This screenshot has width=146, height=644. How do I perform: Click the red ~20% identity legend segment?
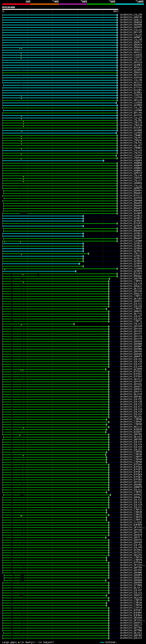16,4
